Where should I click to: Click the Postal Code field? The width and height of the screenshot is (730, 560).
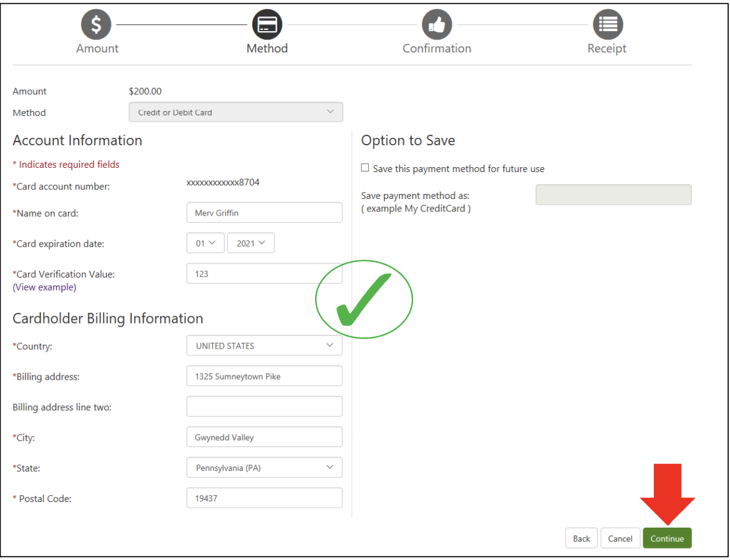click(264, 498)
